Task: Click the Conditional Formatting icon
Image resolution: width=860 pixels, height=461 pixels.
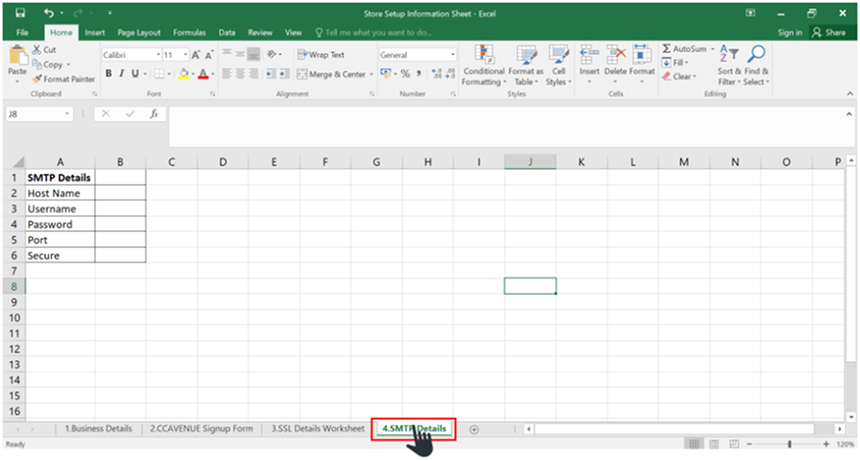Action: (484, 56)
